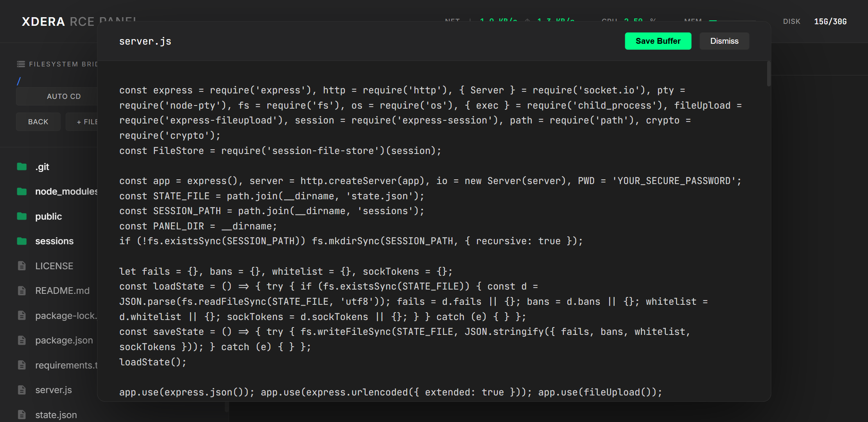Select the public folder name
This screenshot has height=422, width=868.
point(48,216)
